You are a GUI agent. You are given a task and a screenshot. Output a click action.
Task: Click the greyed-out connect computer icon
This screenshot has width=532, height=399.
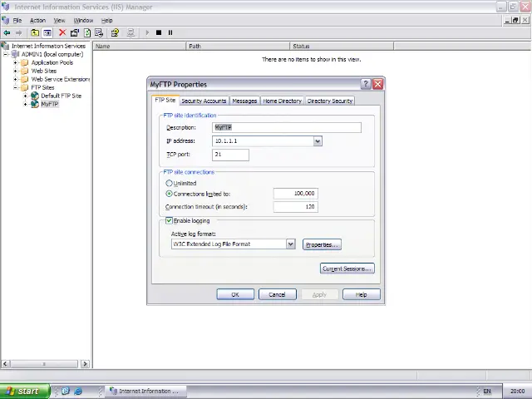coord(131,32)
